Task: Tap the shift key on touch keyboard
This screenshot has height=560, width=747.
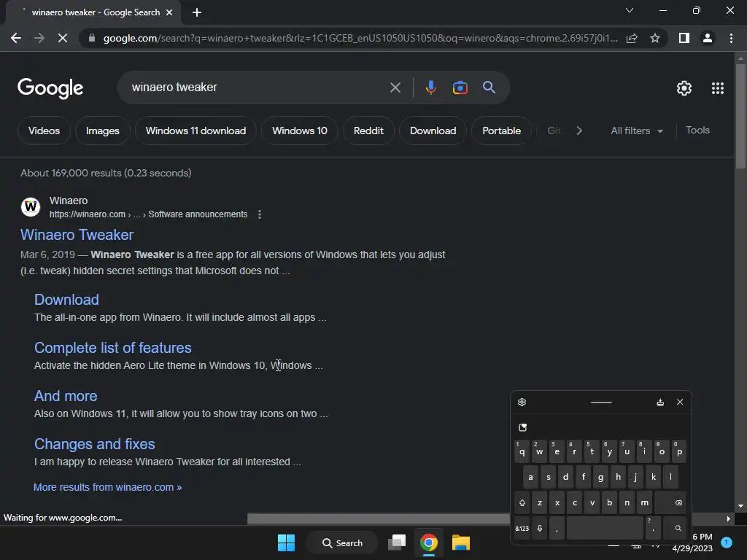Action: (x=522, y=502)
